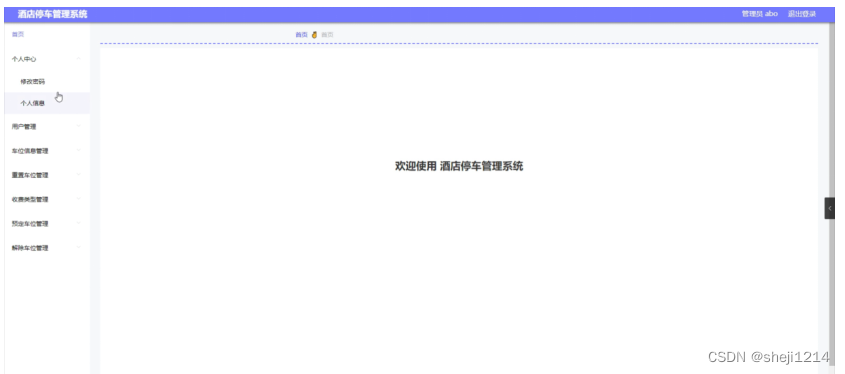
Task: Expand the 收费类型管理 menu
Action: (47, 199)
